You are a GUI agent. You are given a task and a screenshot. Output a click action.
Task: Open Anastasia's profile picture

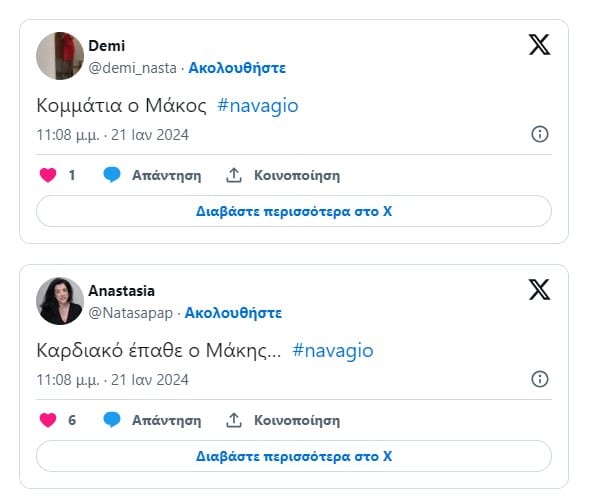point(60,301)
